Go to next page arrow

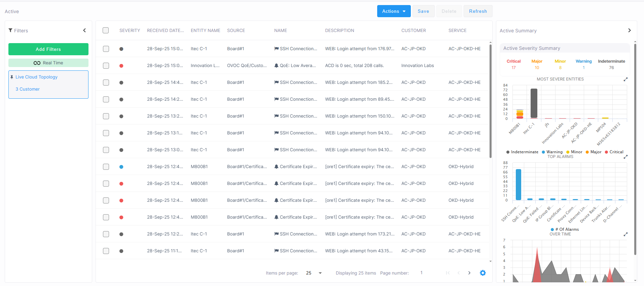[469, 273]
